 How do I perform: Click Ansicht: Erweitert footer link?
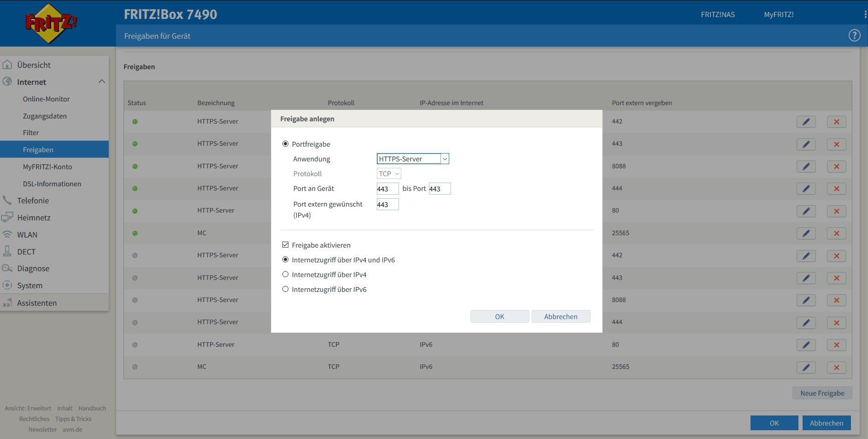point(28,408)
